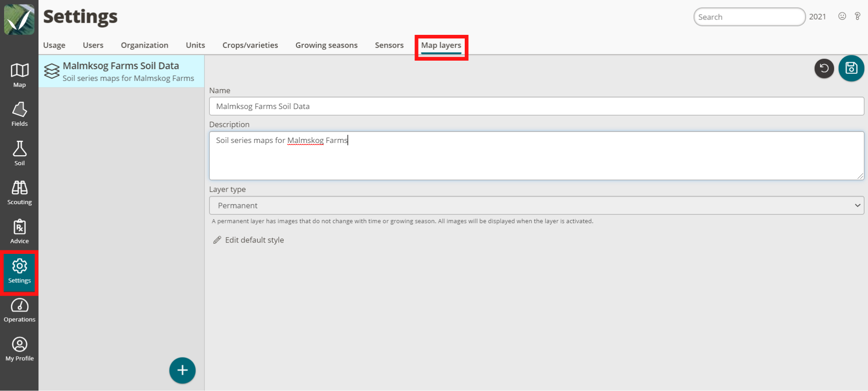Click the permanent layer help text
This screenshot has width=868, height=391.
coord(402,221)
